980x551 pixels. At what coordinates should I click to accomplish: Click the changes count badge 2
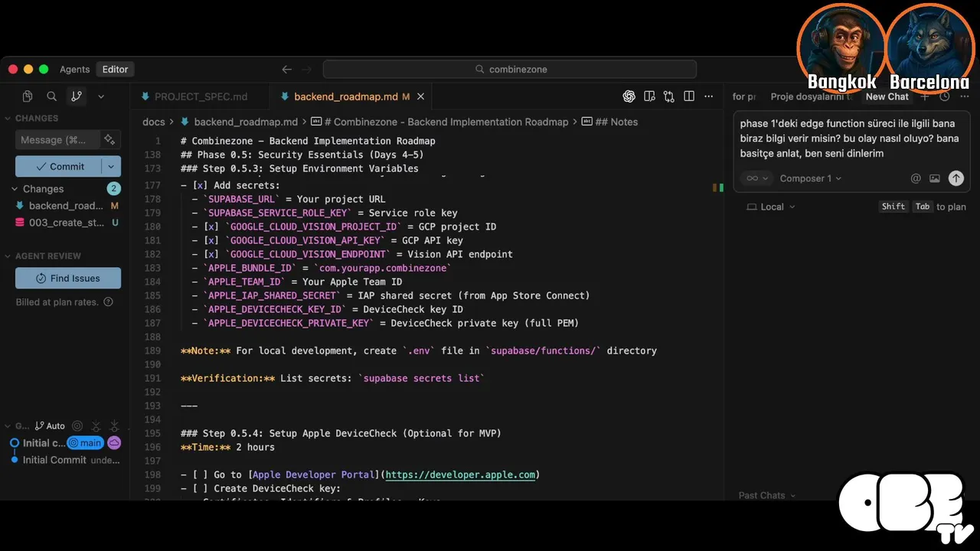click(114, 189)
